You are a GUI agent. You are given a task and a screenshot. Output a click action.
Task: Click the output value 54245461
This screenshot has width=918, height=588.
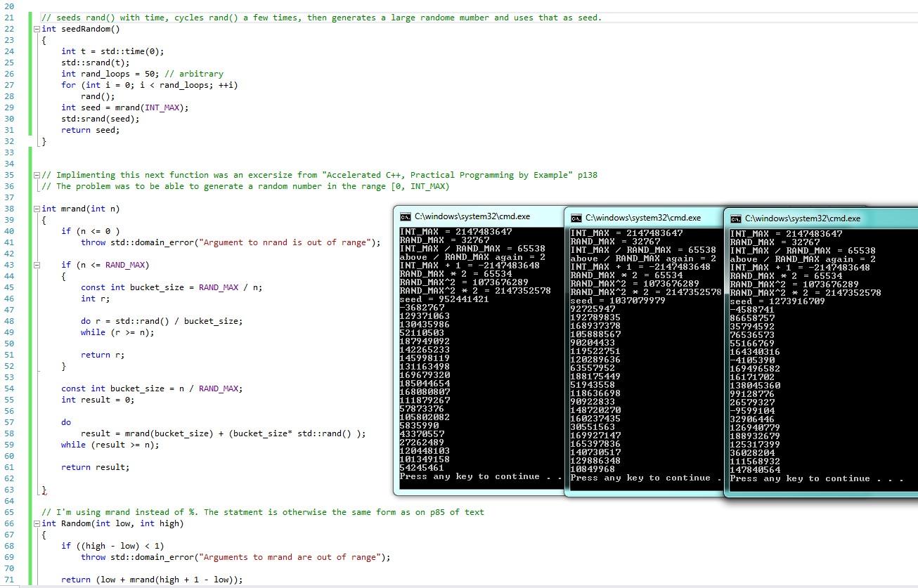pos(422,468)
